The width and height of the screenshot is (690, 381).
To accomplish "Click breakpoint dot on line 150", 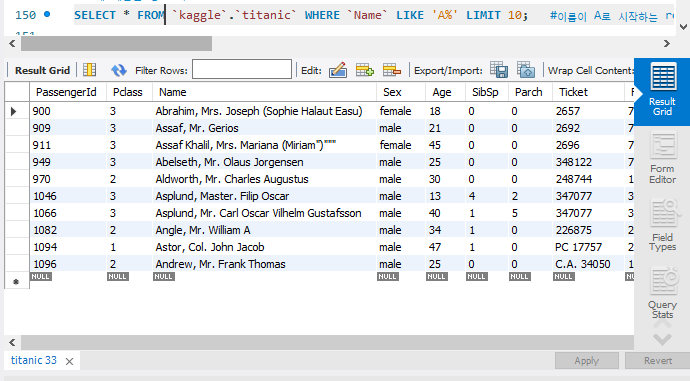I will pyautogui.click(x=47, y=15).
